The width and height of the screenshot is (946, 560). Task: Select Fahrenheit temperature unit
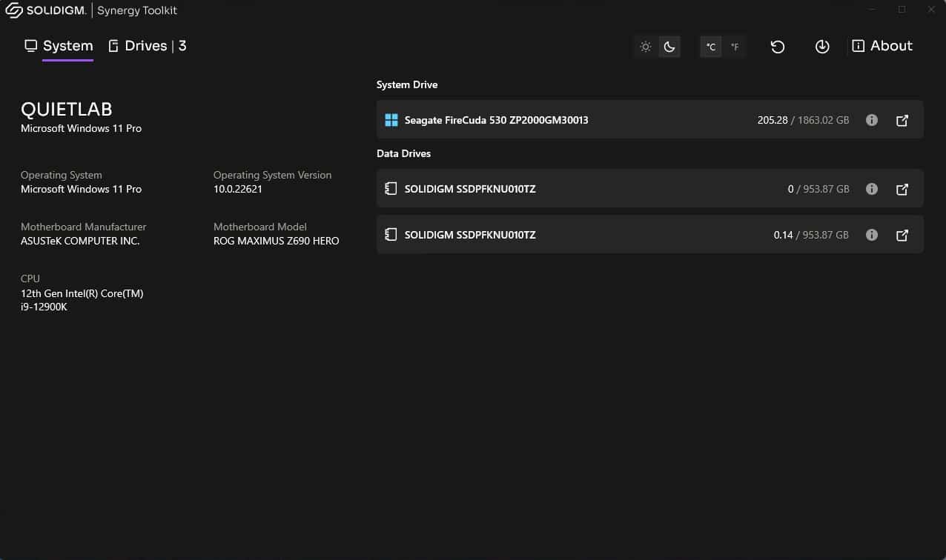[x=735, y=47]
